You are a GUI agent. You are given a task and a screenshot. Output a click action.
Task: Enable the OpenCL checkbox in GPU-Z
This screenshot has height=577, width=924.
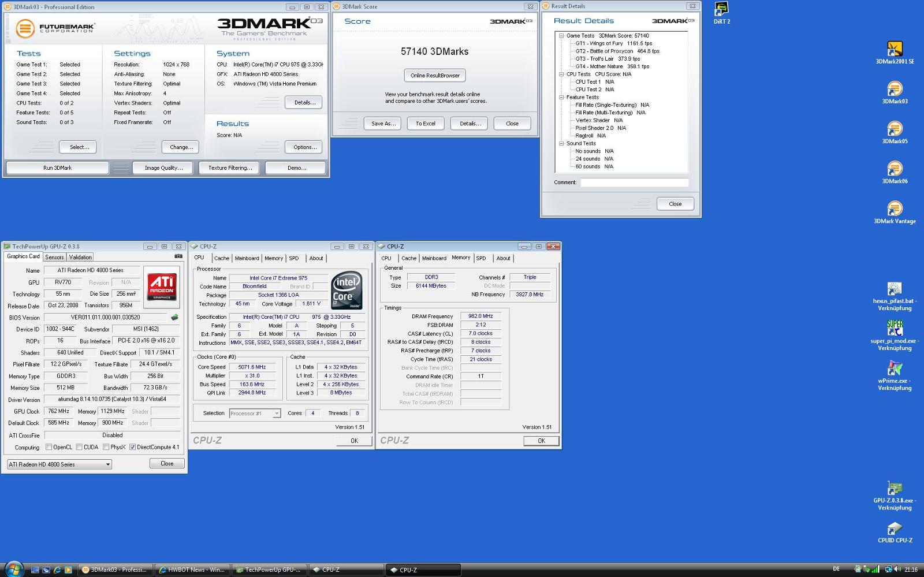[x=49, y=447]
